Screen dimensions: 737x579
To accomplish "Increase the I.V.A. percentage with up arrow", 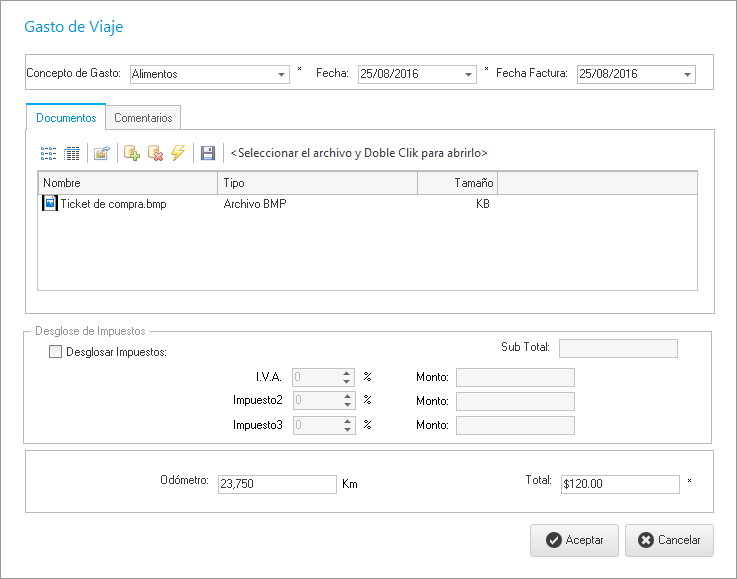I will (x=347, y=373).
